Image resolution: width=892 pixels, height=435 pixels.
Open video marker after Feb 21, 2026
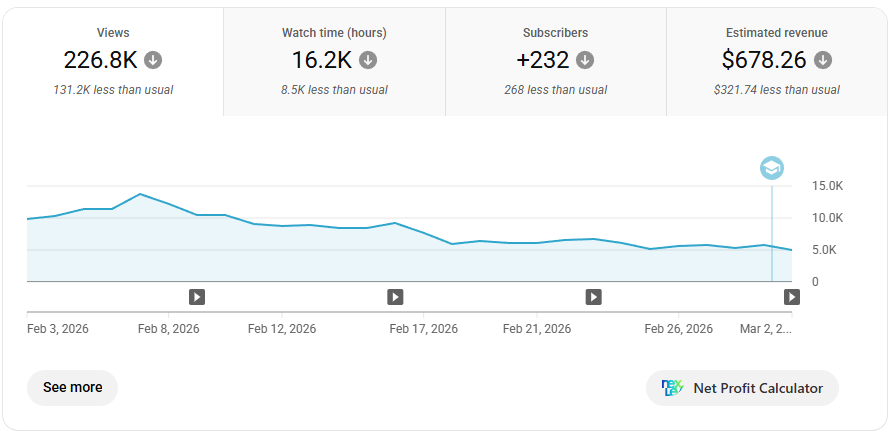[x=593, y=297]
